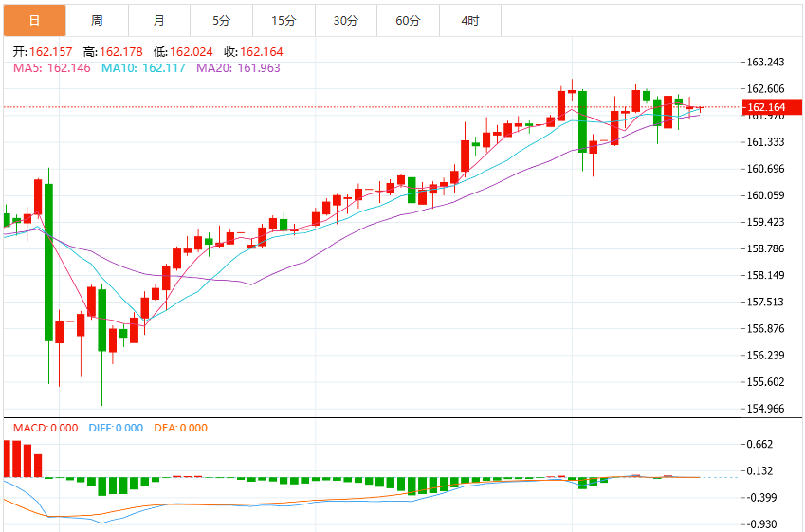The image size is (805, 532).
Task: Click the DIFF value label
Action: click(x=116, y=428)
